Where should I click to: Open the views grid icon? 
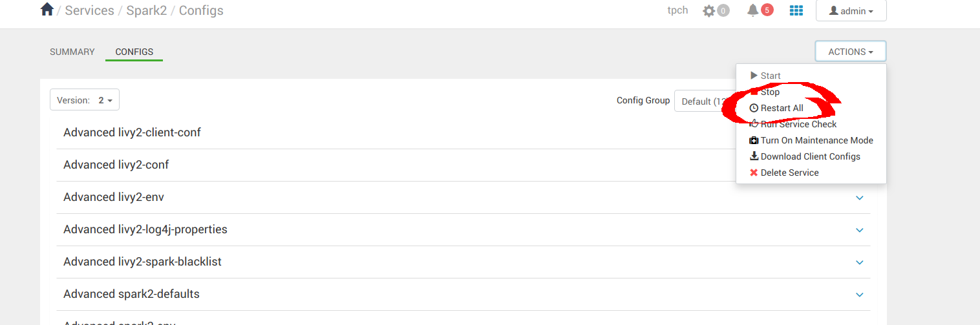[796, 11]
